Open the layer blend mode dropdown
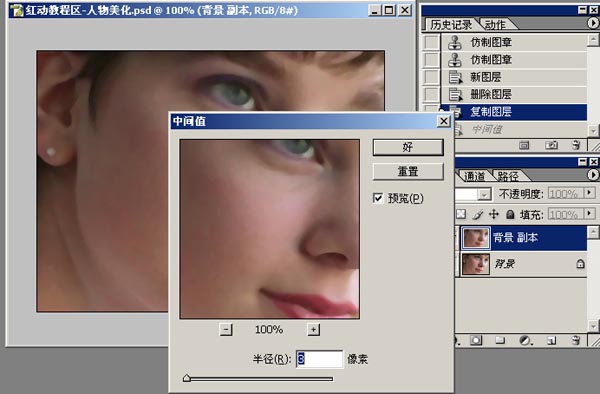 click(484, 194)
